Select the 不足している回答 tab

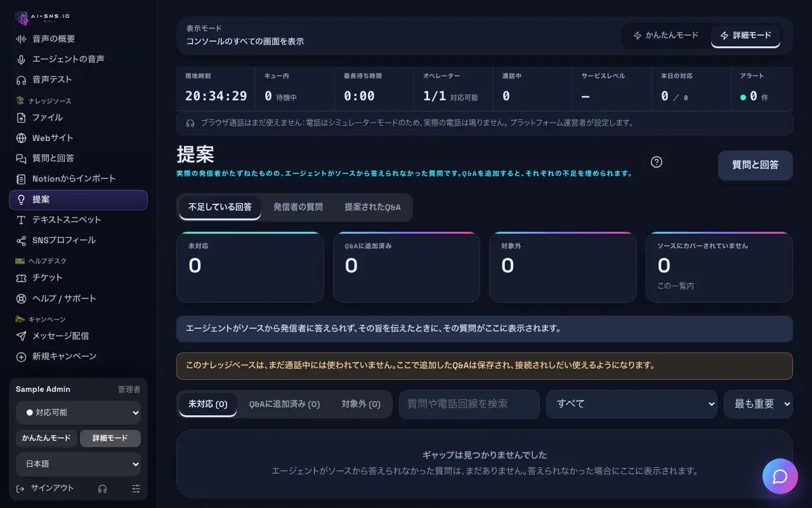(x=220, y=207)
